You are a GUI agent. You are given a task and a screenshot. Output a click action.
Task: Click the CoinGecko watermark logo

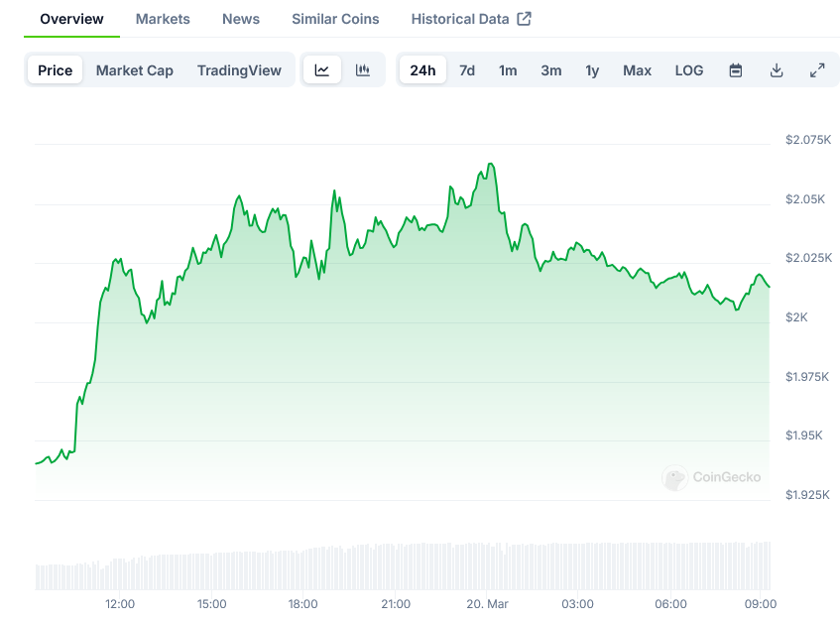[712, 477]
